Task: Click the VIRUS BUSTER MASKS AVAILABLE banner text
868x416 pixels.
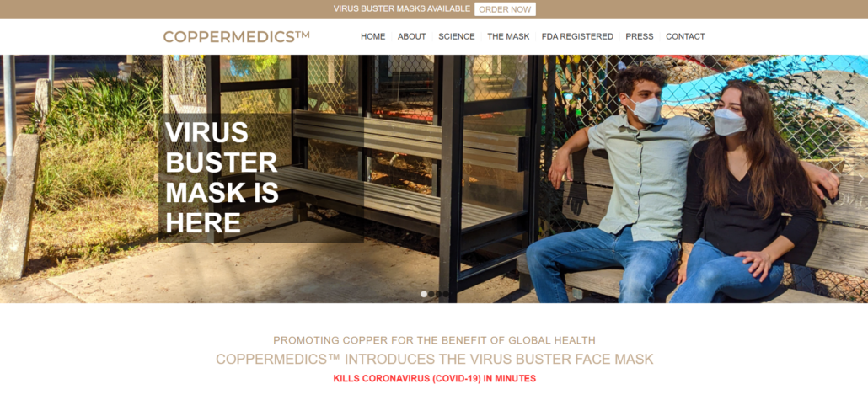Action: click(402, 9)
